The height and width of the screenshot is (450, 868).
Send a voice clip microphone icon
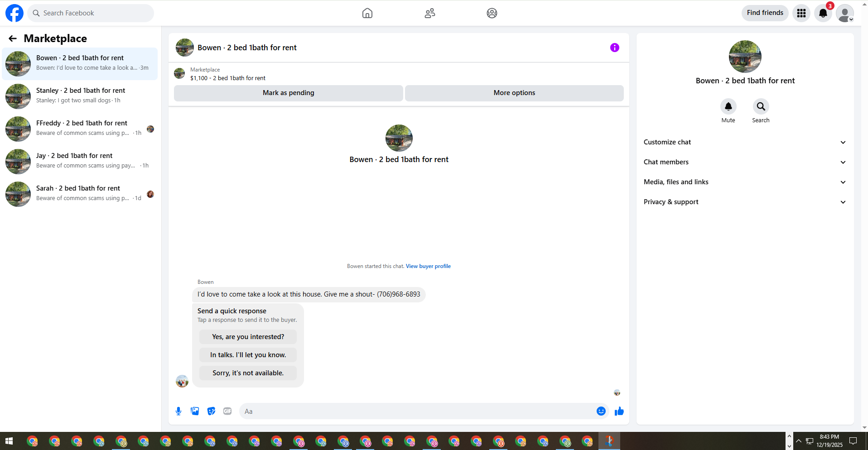coord(178,411)
